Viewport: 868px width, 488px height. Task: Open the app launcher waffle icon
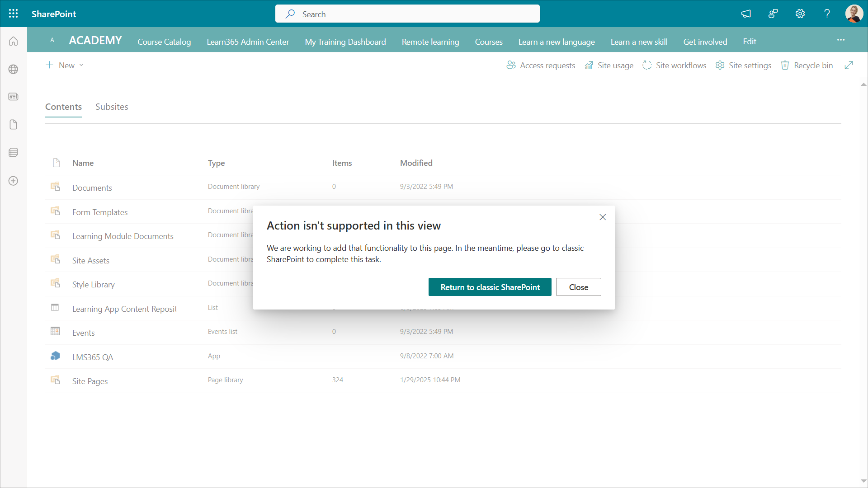coord(14,14)
